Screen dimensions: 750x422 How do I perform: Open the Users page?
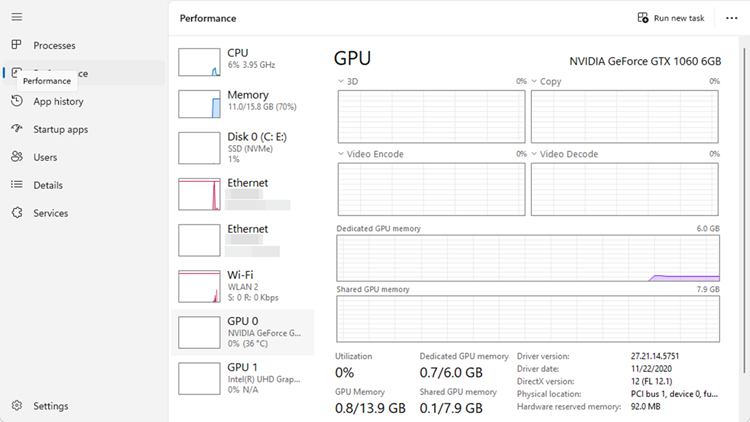pos(84,157)
